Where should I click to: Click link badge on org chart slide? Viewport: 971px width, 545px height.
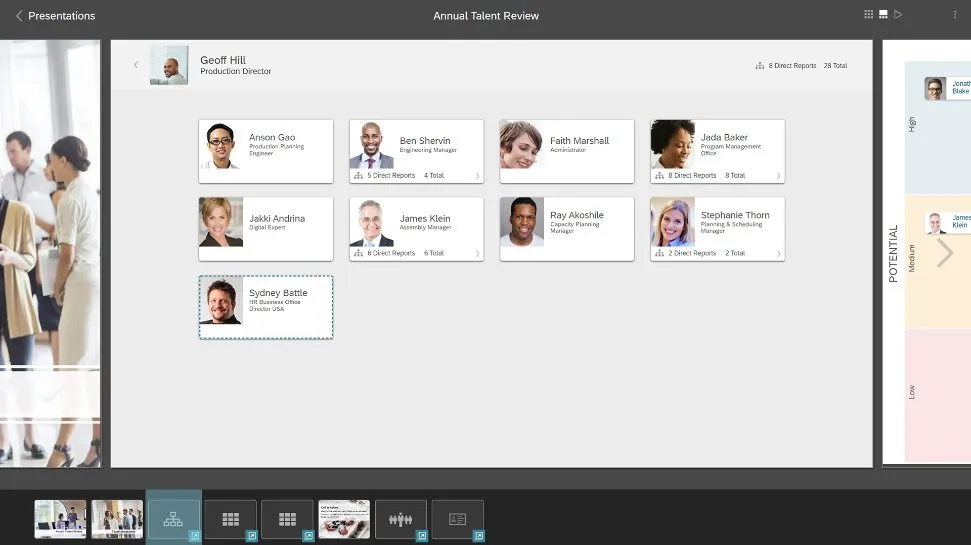click(x=195, y=536)
